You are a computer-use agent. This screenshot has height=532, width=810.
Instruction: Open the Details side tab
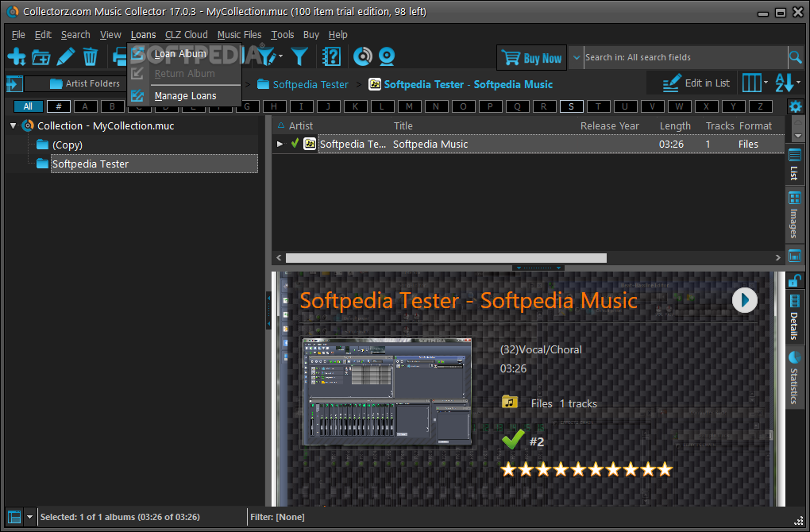pyautogui.click(x=794, y=317)
